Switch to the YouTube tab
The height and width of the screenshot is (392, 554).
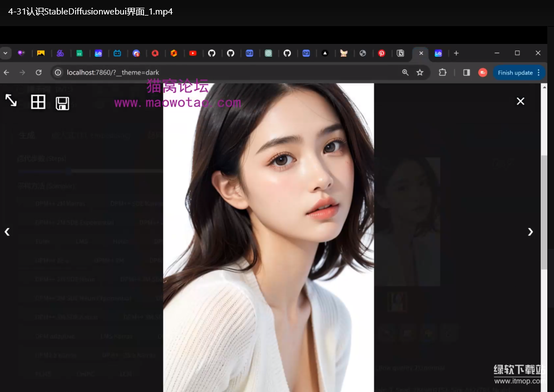[x=192, y=53]
